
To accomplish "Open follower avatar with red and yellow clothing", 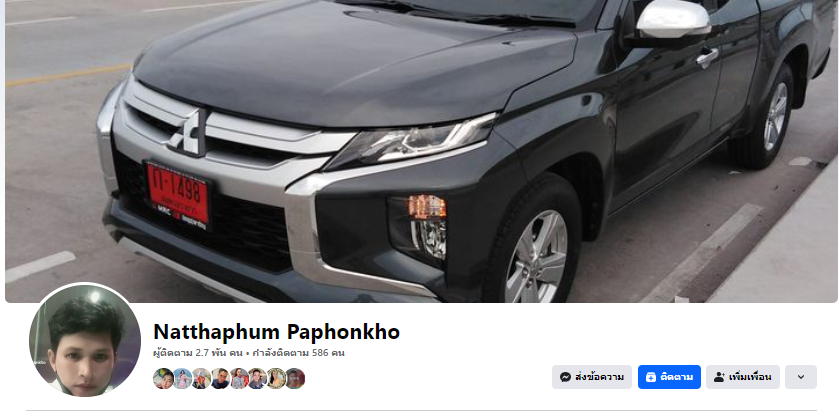I will 201,378.
